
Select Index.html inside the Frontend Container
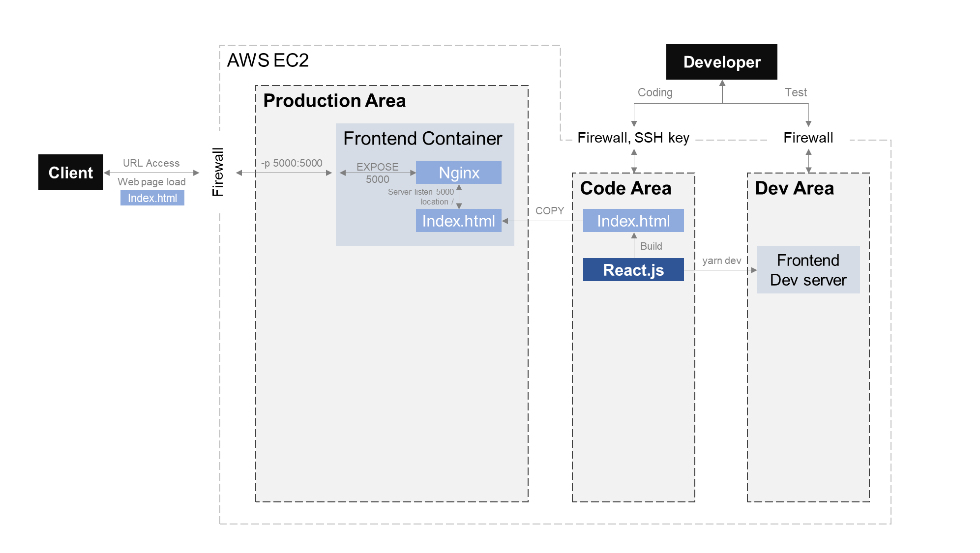coord(458,221)
